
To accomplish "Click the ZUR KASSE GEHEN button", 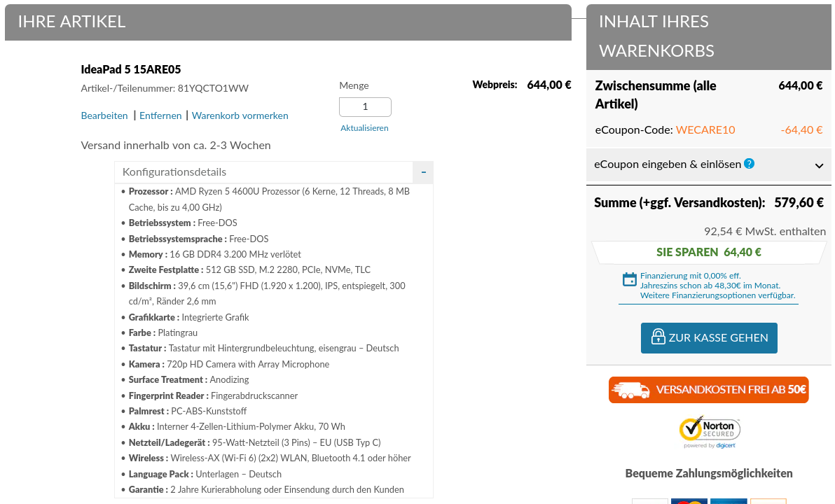I will coord(709,338).
